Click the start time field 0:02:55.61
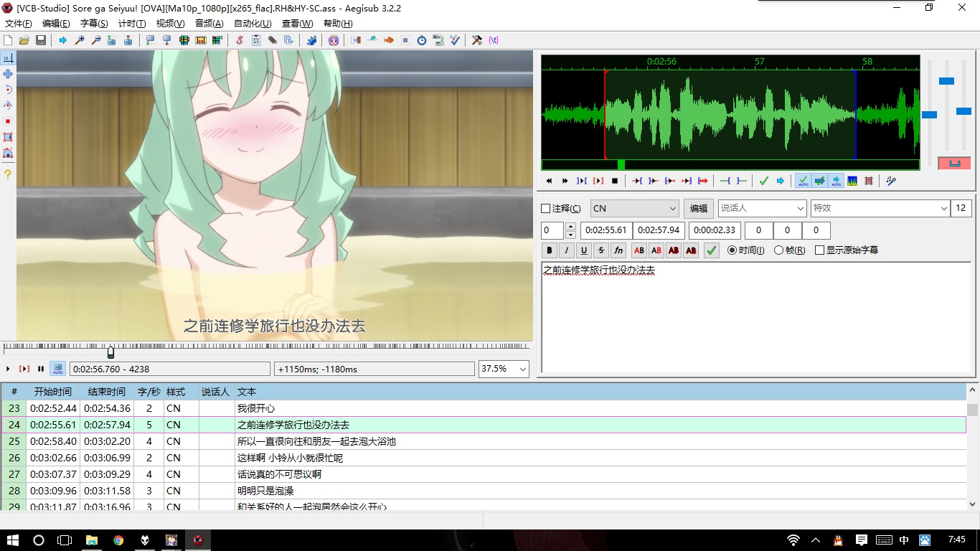 coord(606,230)
